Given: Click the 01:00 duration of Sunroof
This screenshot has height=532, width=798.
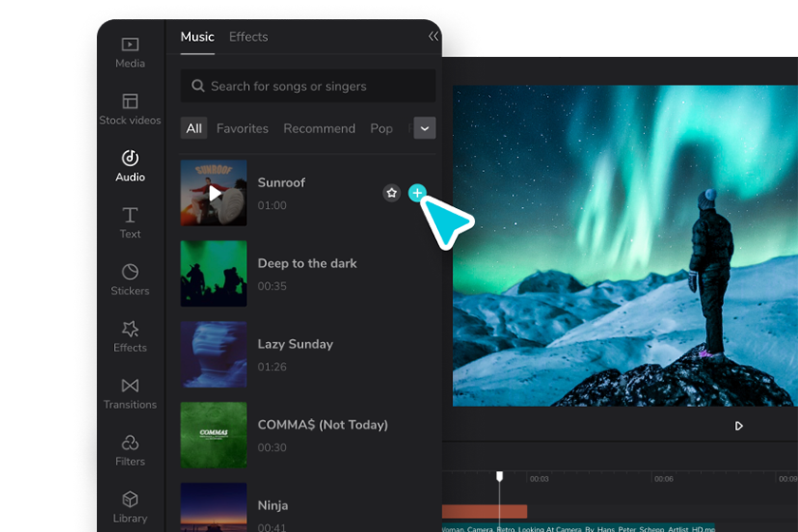Looking at the screenshot, I should click(272, 205).
